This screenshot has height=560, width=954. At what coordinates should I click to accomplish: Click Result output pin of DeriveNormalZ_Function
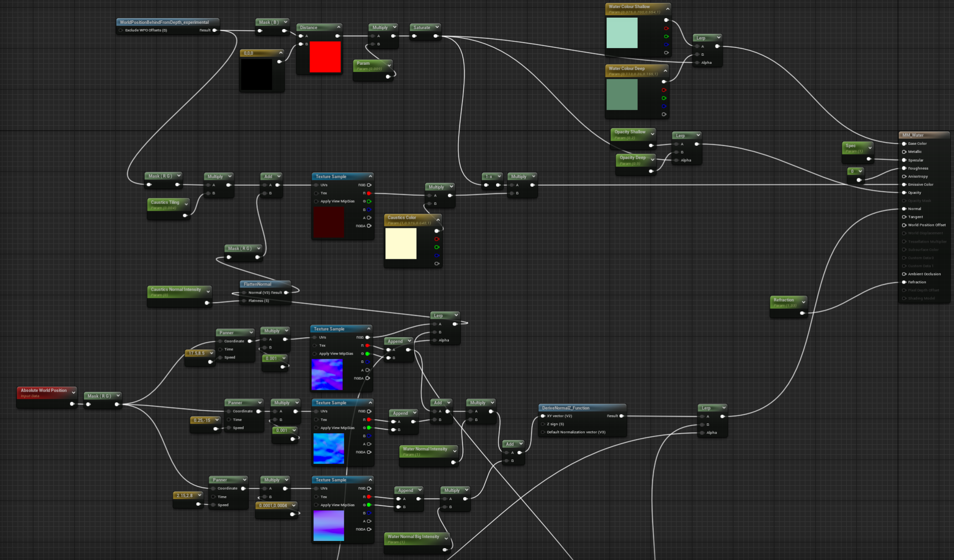click(622, 416)
